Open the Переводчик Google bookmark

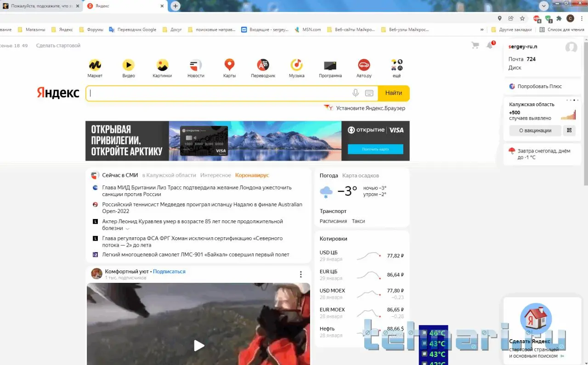(133, 30)
